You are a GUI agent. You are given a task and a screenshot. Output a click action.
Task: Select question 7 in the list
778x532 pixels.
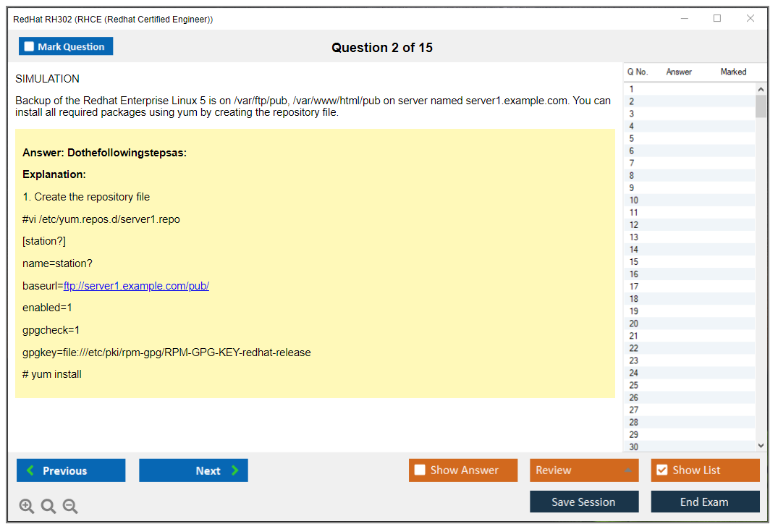pos(632,164)
